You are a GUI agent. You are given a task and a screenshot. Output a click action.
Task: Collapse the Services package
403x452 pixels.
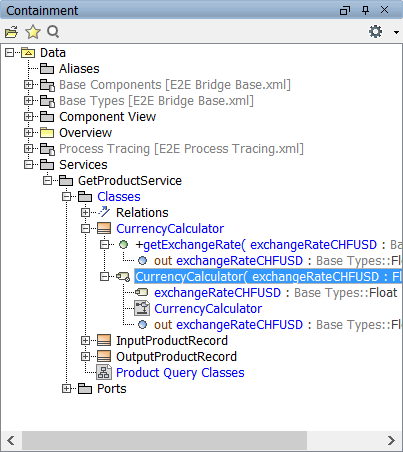29,165
